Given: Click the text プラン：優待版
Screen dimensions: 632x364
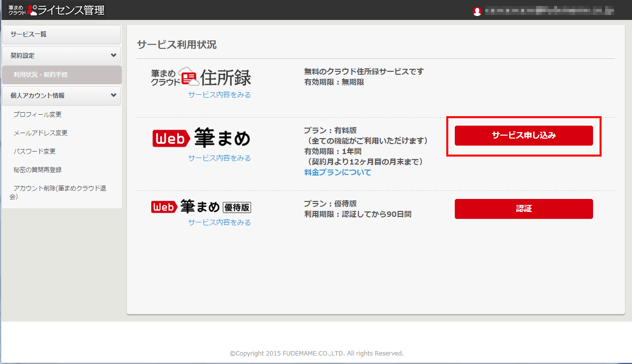Looking at the screenshot, I should pos(330,204).
